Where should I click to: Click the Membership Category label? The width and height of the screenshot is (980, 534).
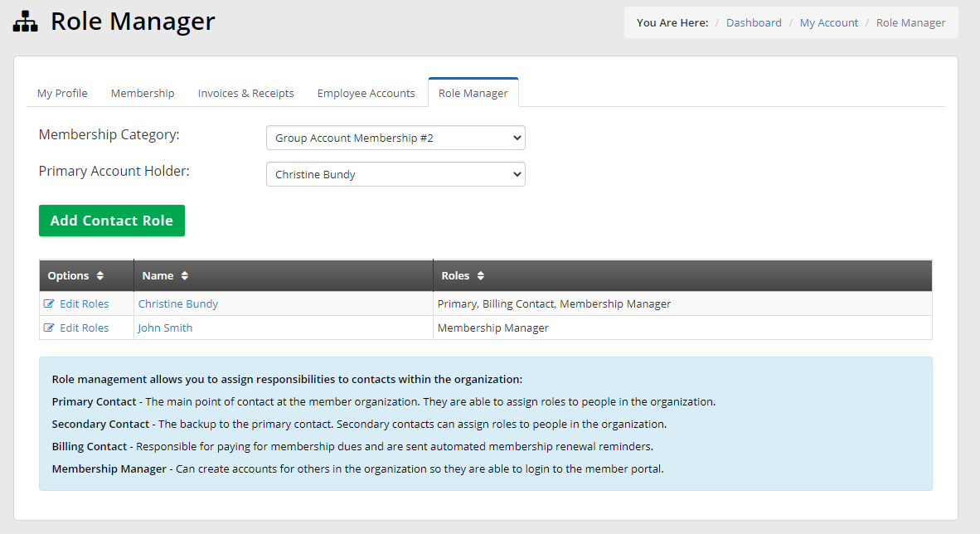109,134
